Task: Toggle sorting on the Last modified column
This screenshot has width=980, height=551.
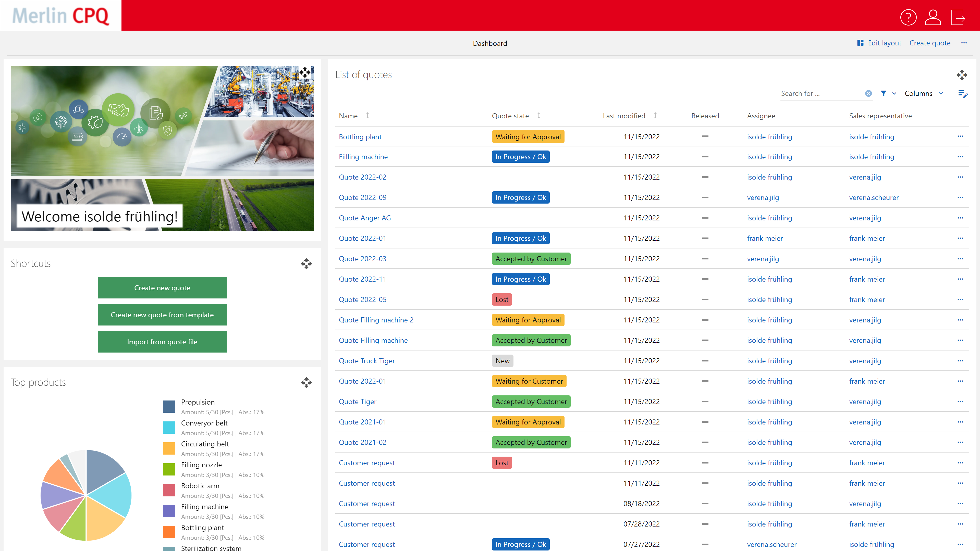Action: point(655,116)
